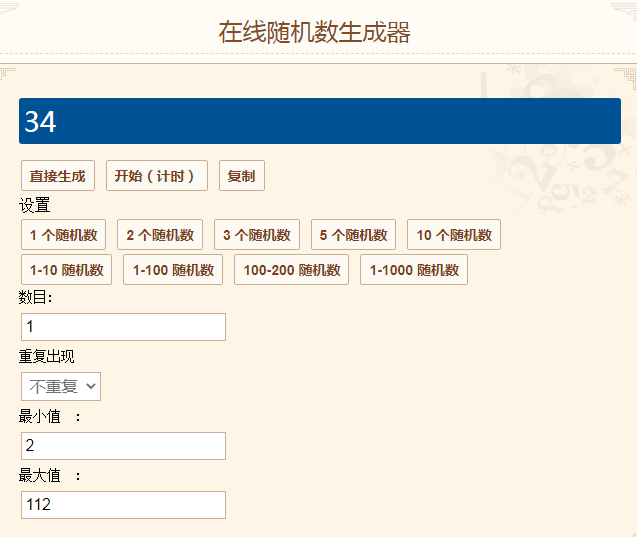Choose the 2 个随机数 preset
This screenshot has height=537, width=637.
click(160, 235)
